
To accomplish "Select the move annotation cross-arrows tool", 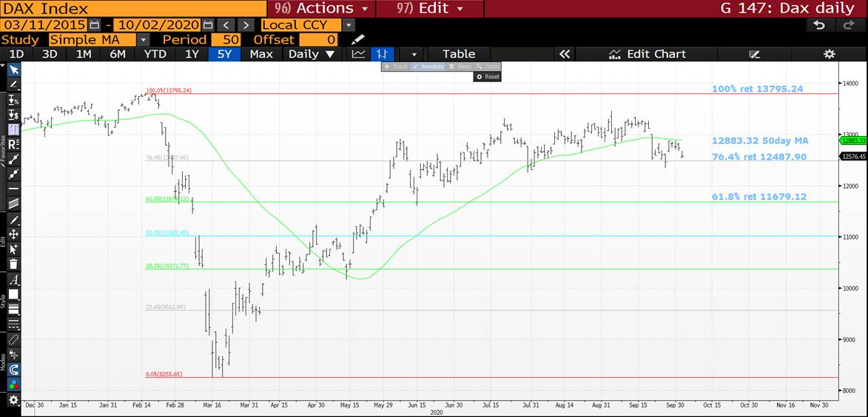I will pos(14,234).
